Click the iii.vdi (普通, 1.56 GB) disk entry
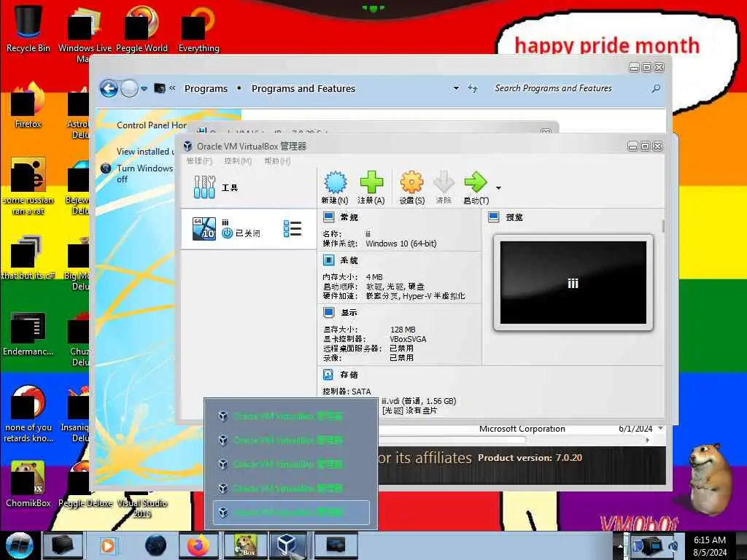This screenshot has height=560, width=747. pyautogui.click(x=419, y=401)
